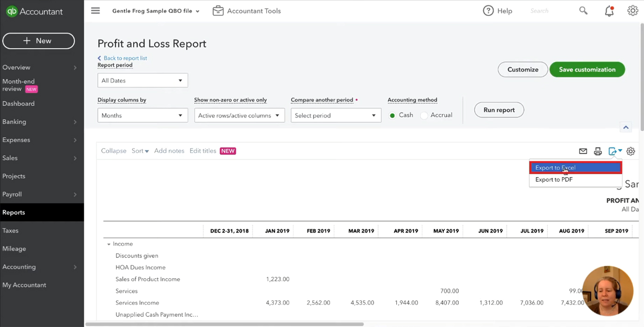Image resolution: width=644 pixels, height=327 pixels.
Task: Click the horizontal scrollbar at bottom
Action: coord(224,324)
